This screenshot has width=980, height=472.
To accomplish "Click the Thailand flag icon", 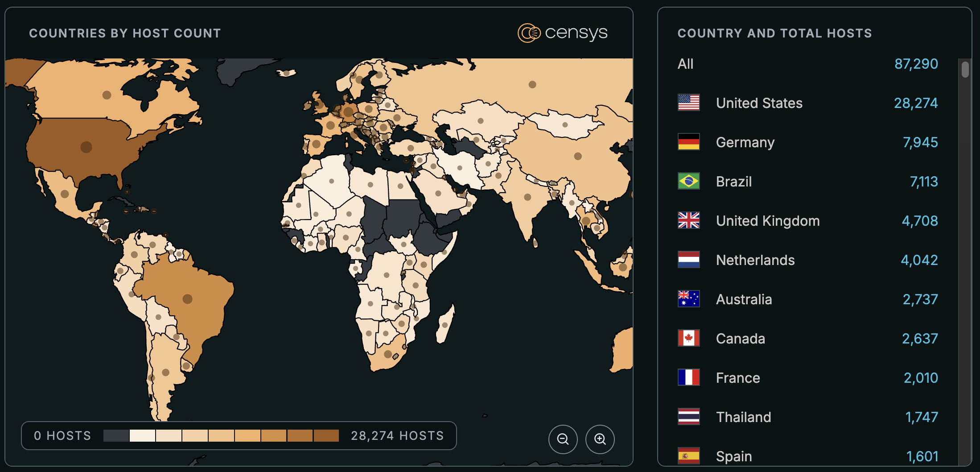I will click(x=688, y=417).
